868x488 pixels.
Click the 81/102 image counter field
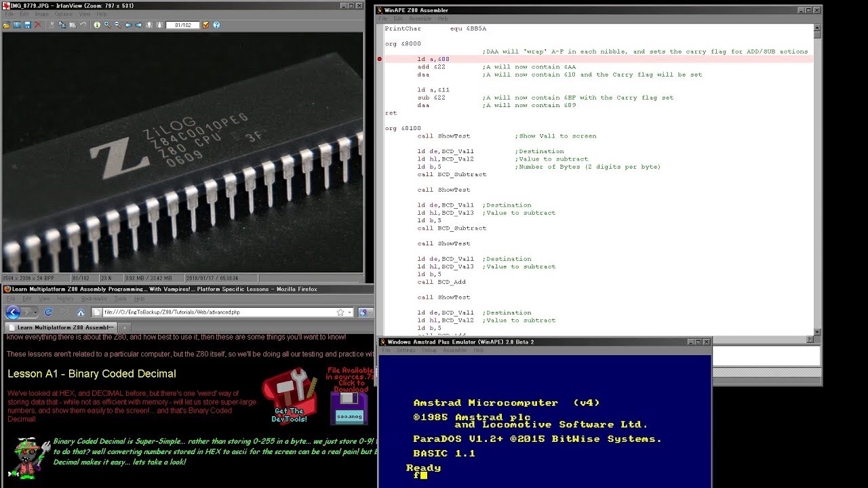[x=182, y=25]
